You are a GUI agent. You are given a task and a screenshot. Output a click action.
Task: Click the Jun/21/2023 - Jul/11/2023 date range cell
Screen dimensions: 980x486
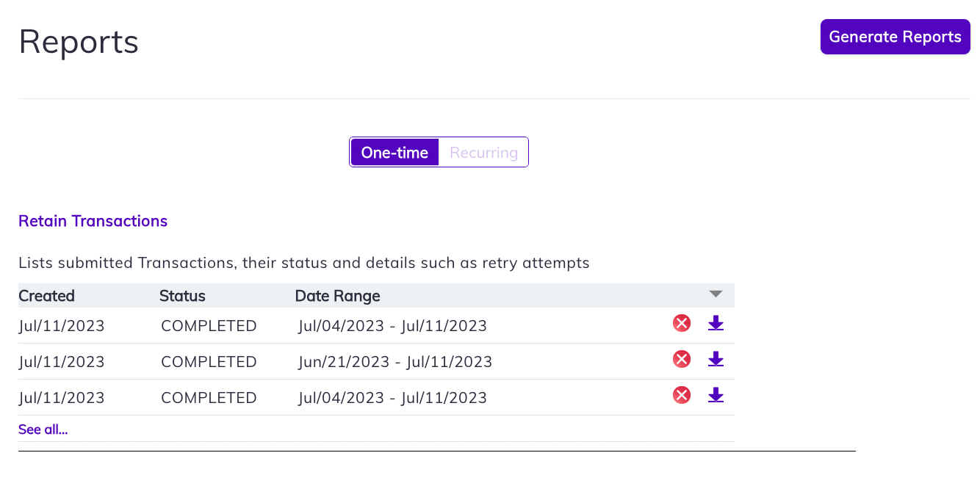pos(395,362)
